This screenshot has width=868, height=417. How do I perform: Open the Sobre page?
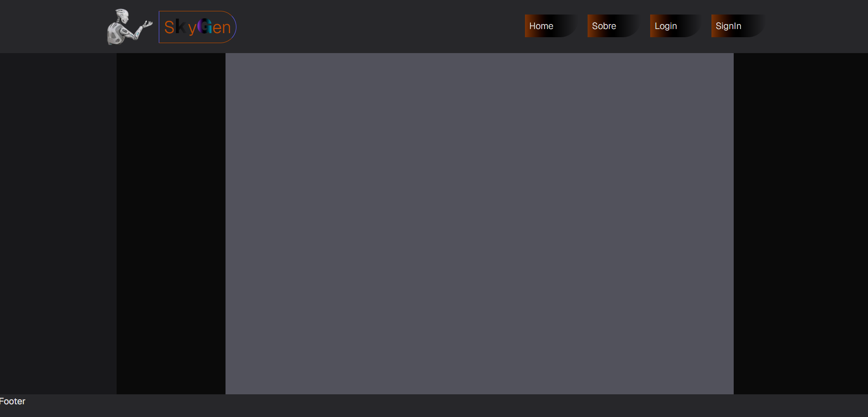click(x=614, y=26)
